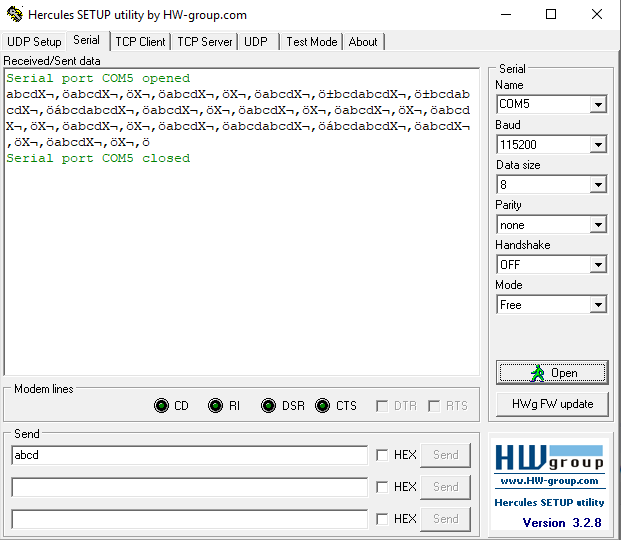
Task: Toggle the RTS checkbox
Action: [434, 406]
